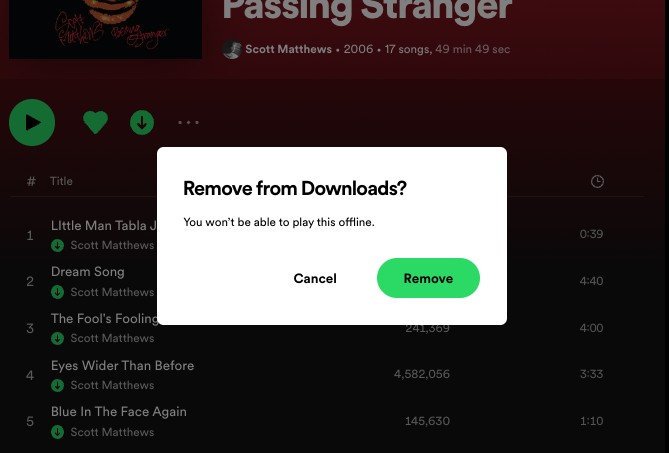The width and height of the screenshot is (669, 453).
Task: Play the Passing Stranger album
Action: (32, 122)
